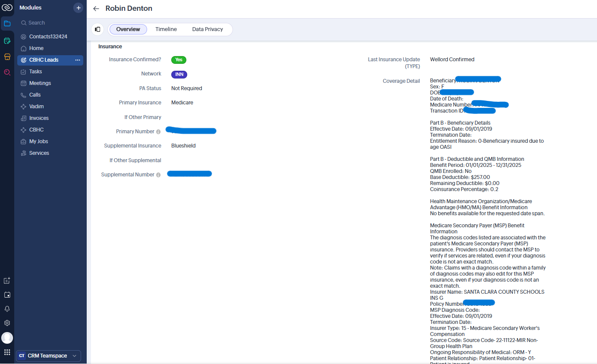Click the Sex: F line in Coverage Detail
The height and width of the screenshot is (364, 597).
click(x=437, y=87)
